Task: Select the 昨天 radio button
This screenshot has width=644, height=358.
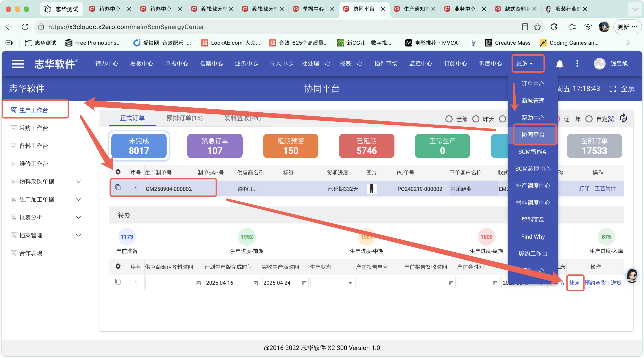Action: [476, 119]
